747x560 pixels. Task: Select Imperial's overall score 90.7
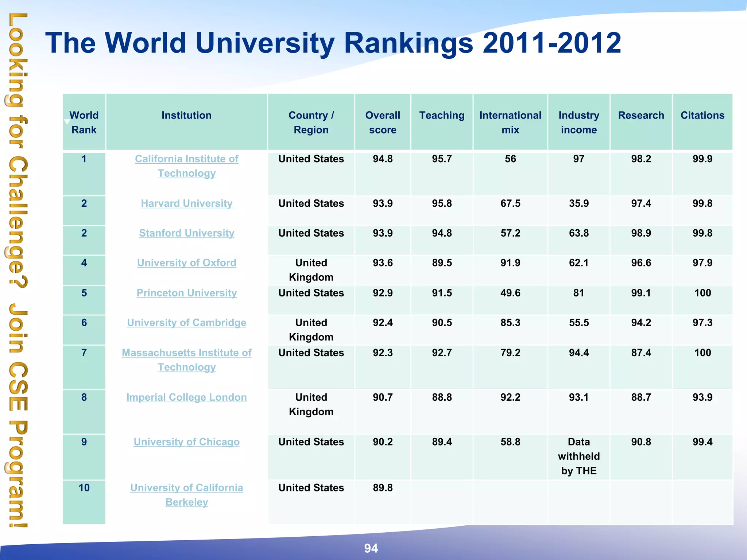pos(383,397)
